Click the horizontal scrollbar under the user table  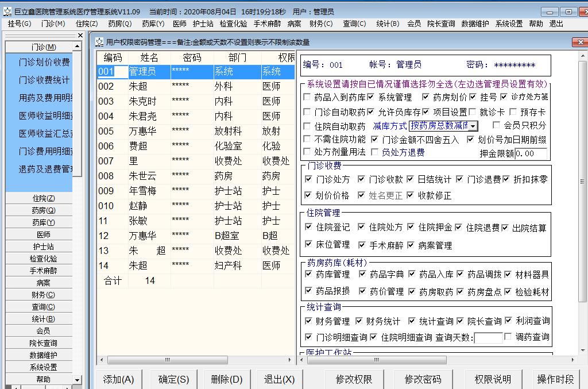(167, 360)
